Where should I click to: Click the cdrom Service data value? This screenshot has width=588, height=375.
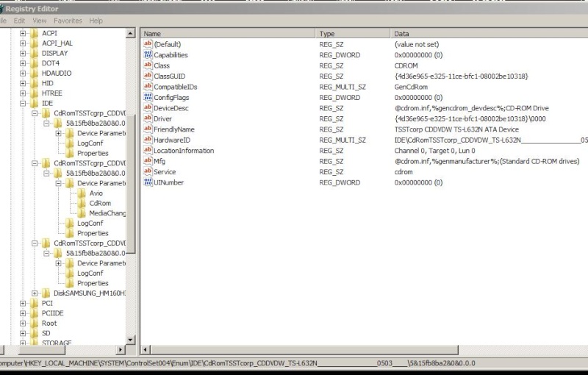(x=404, y=172)
